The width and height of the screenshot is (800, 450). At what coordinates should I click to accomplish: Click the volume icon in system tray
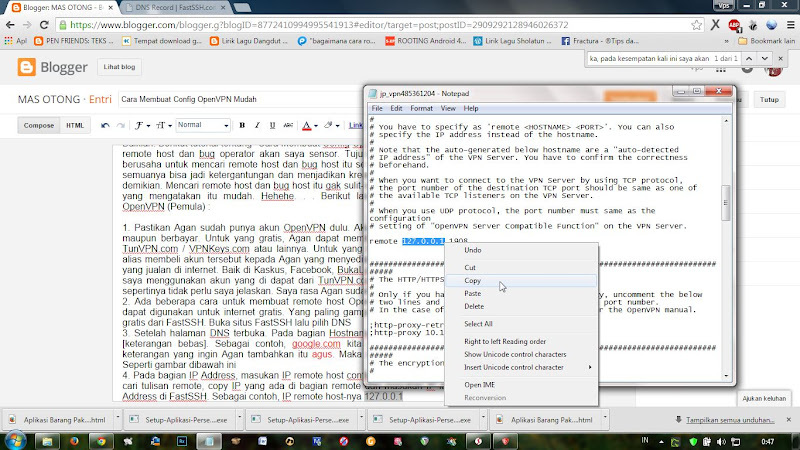pos(721,441)
